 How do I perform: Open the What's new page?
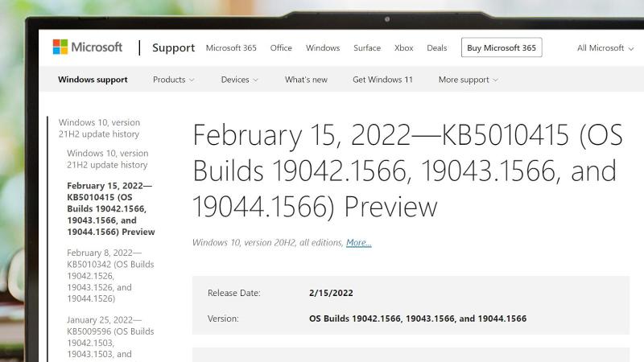306,80
